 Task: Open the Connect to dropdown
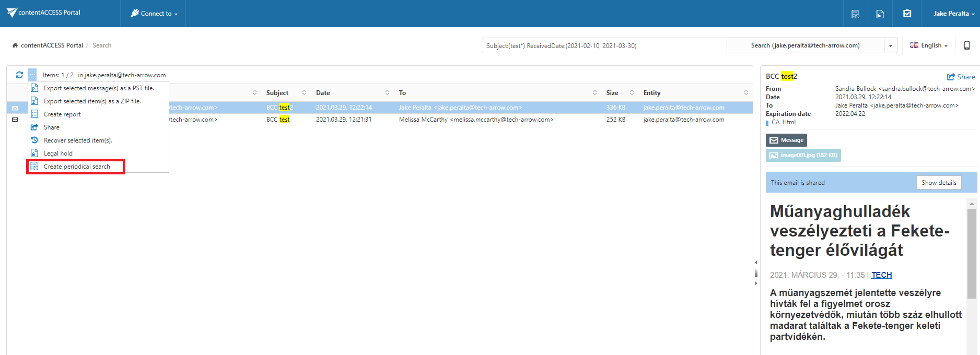coord(154,14)
